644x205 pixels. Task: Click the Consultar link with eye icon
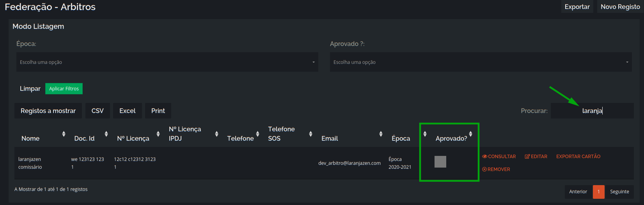tap(499, 156)
